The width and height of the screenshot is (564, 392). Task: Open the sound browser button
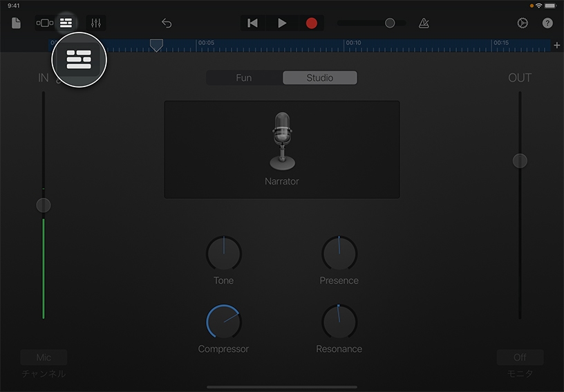coord(44,23)
